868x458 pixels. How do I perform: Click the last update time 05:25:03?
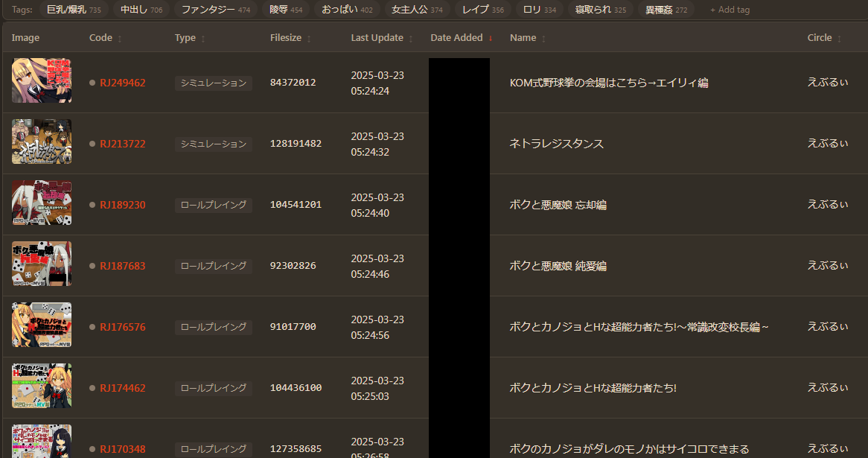click(x=370, y=396)
